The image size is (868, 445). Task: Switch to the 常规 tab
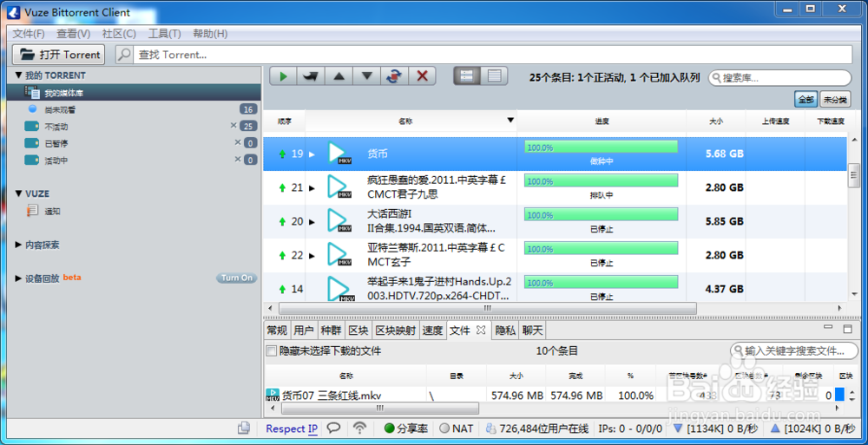[277, 330]
